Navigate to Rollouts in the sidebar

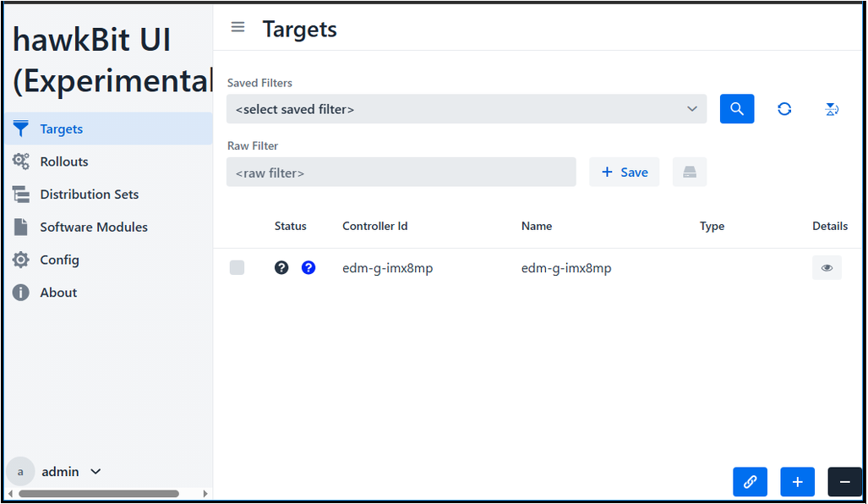point(63,162)
